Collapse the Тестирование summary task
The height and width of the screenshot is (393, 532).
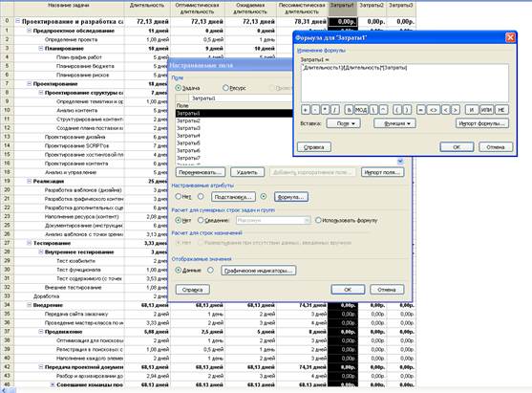coord(30,243)
